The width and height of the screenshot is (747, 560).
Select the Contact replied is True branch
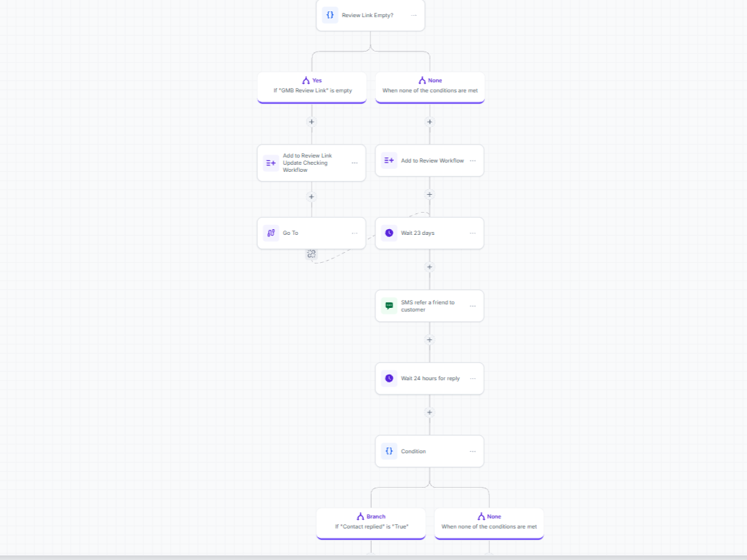click(371, 523)
